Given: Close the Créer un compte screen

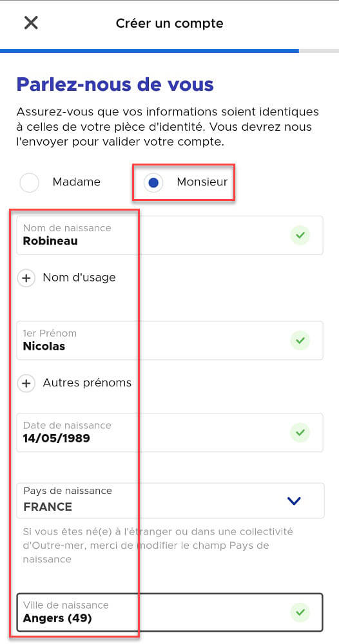Looking at the screenshot, I should pyautogui.click(x=31, y=23).
